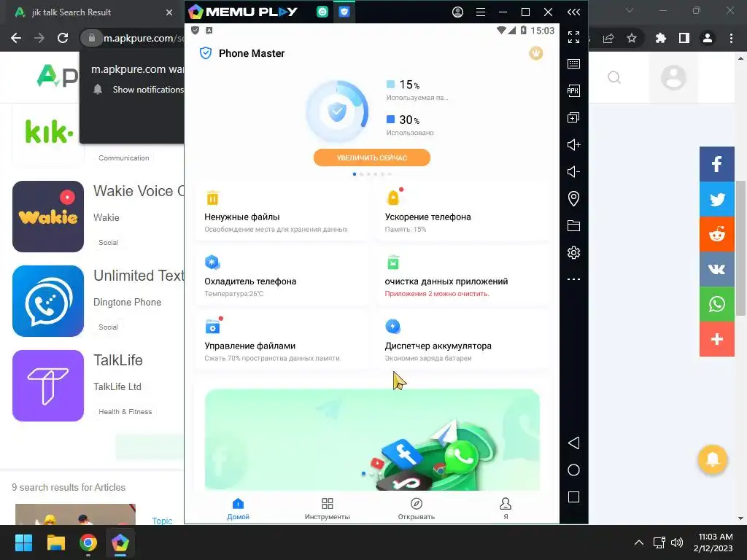747x560 pixels.
Task: Click the APKPure user avatar icon
Action: pos(673,77)
